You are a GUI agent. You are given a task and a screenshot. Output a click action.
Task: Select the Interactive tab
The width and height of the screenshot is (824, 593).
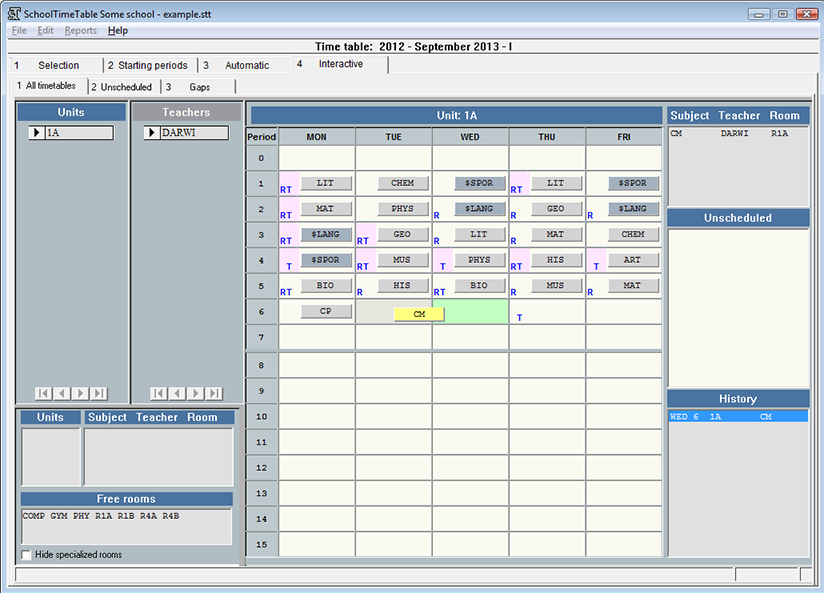pyautogui.click(x=340, y=64)
